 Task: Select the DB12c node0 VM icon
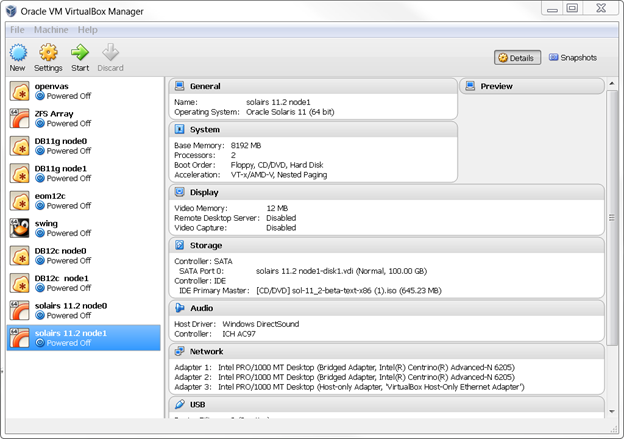(20, 256)
